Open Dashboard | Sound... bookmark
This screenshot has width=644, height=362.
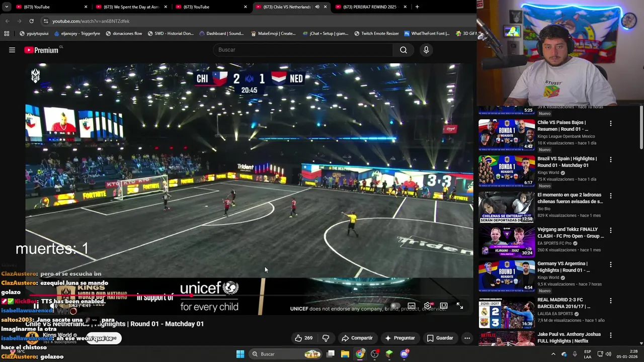point(221,34)
